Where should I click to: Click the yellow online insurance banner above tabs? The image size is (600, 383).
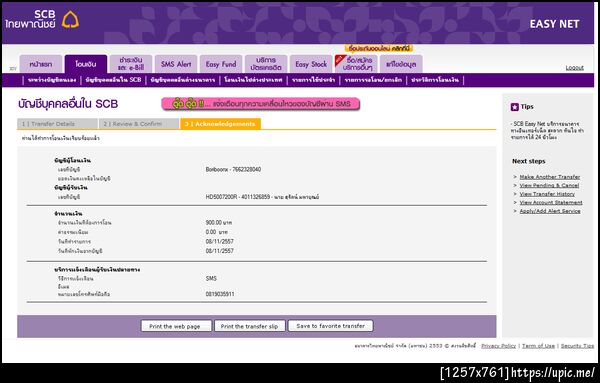pyautogui.click(x=379, y=48)
